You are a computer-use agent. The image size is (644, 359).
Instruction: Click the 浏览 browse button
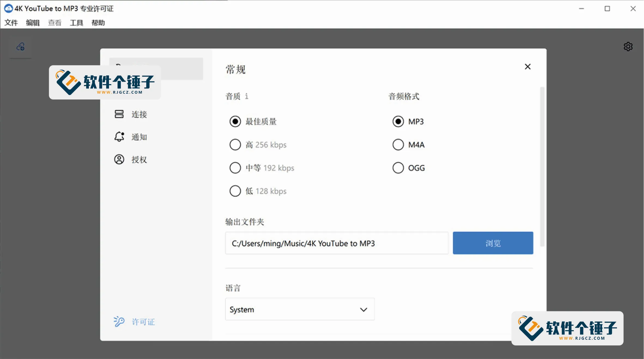tap(493, 243)
